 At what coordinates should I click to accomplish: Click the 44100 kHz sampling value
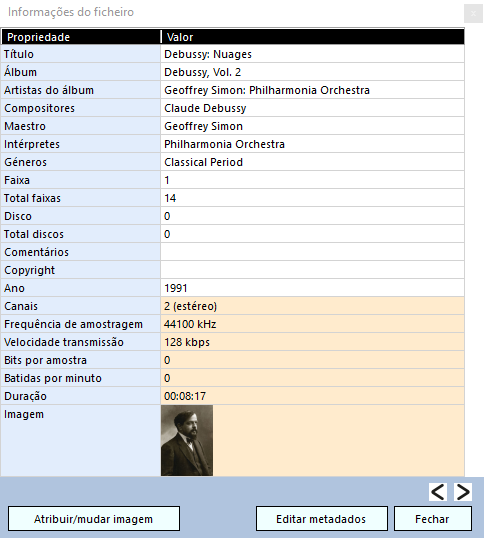(x=190, y=324)
